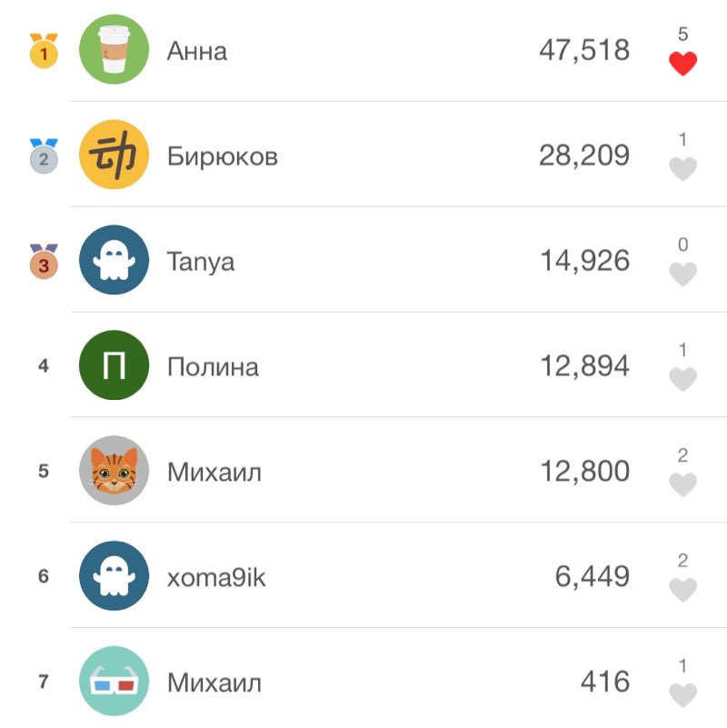Open Анна's profile name
Screen dimensions: 727x728
197,51
